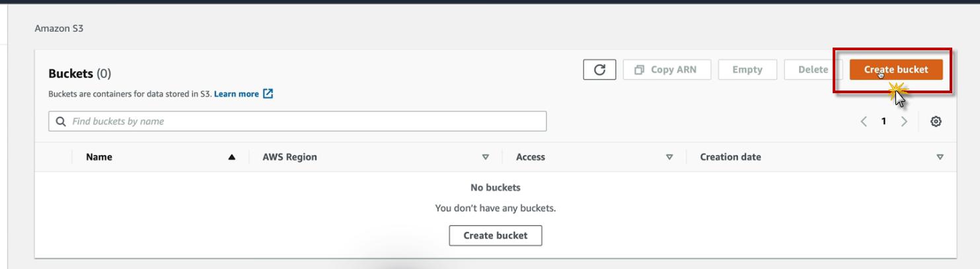Sort by Creation date using its arrow
Screen dimensions: 980x269
(940, 157)
